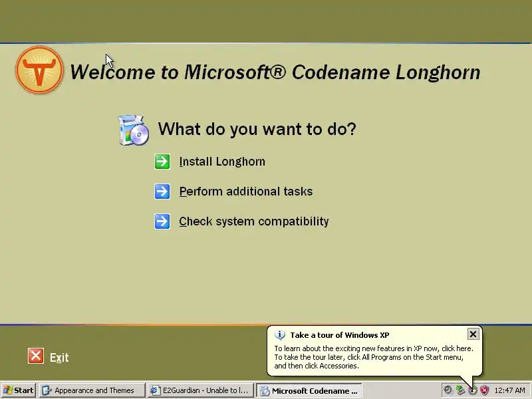Select the Install Longhorn link
532x399 pixels.
tap(222, 162)
